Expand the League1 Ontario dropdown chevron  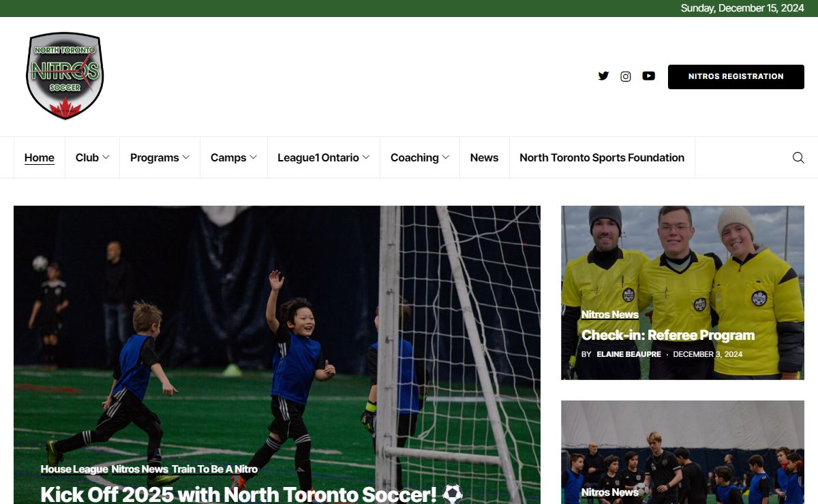tap(365, 157)
